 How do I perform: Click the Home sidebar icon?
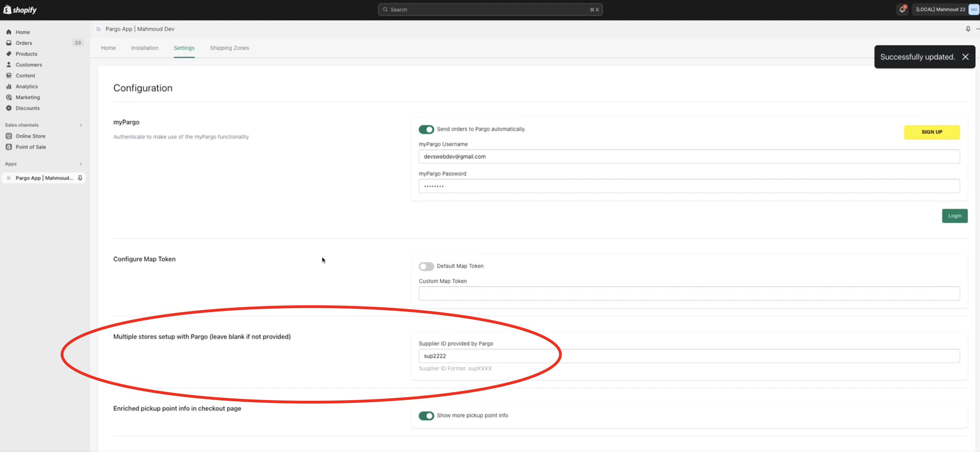click(9, 32)
